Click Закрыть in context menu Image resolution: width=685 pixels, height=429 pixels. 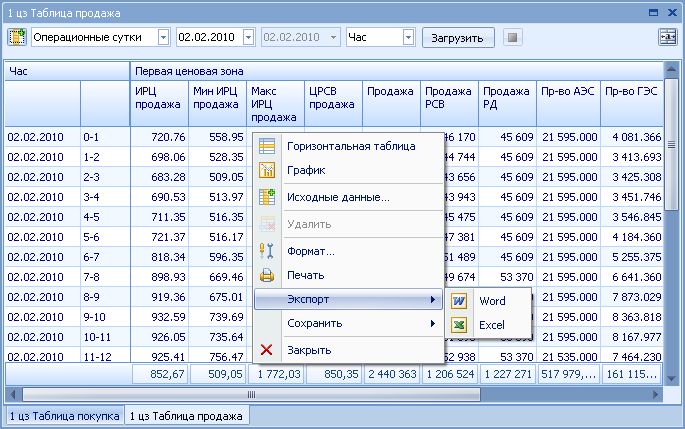[308, 350]
